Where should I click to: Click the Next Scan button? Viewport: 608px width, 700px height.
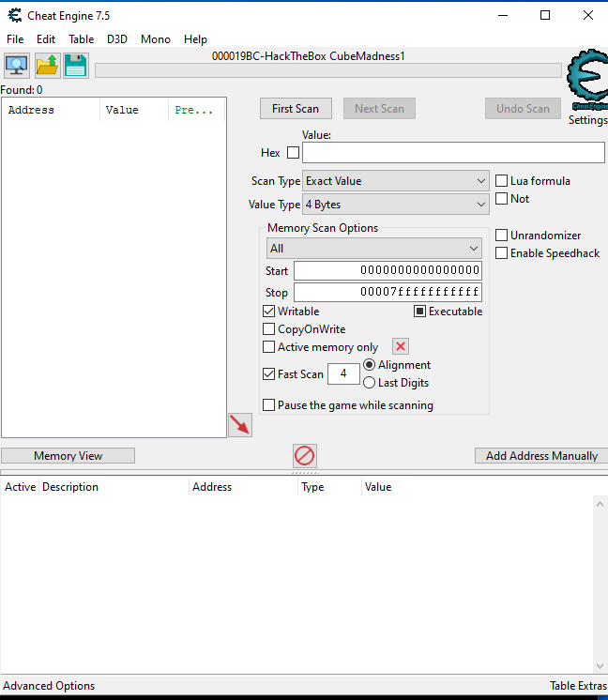tap(379, 109)
